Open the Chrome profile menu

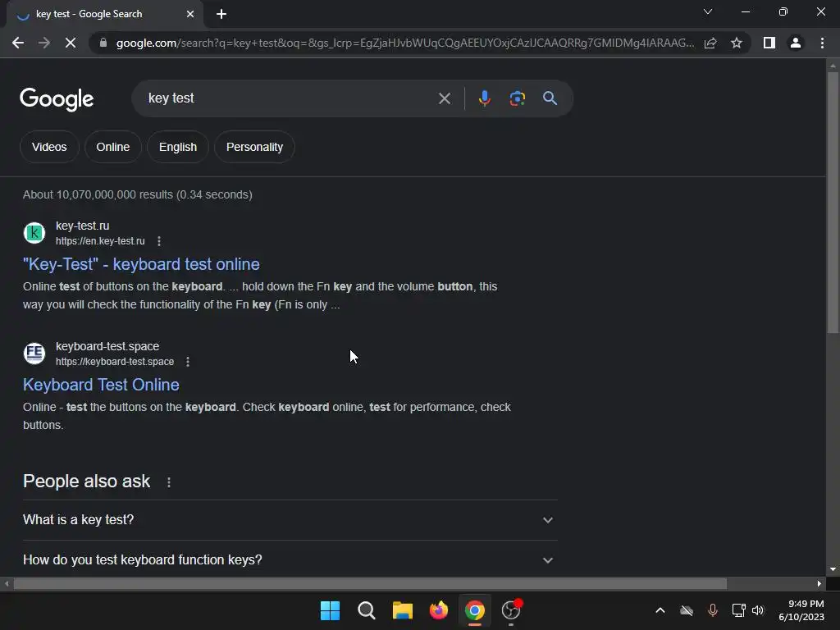796,43
